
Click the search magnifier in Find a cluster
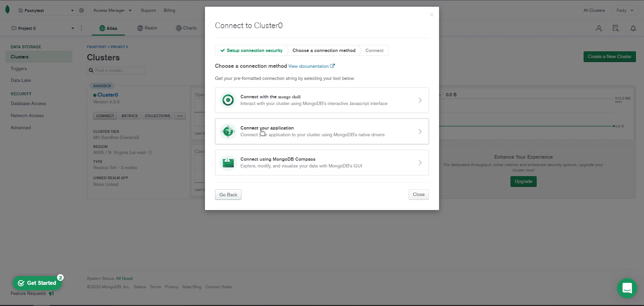[x=91, y=70]
